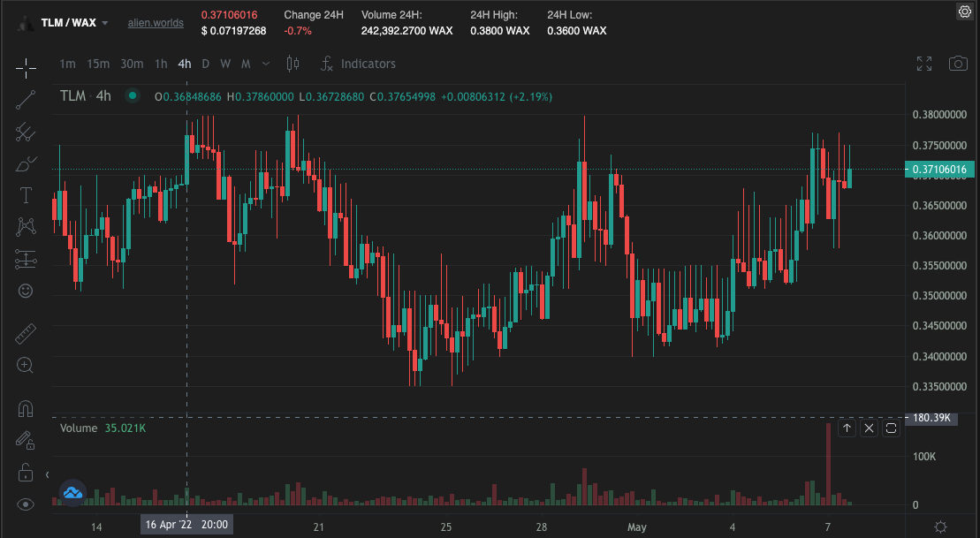Select the trend line drawing tool

[x=26, y=100]
